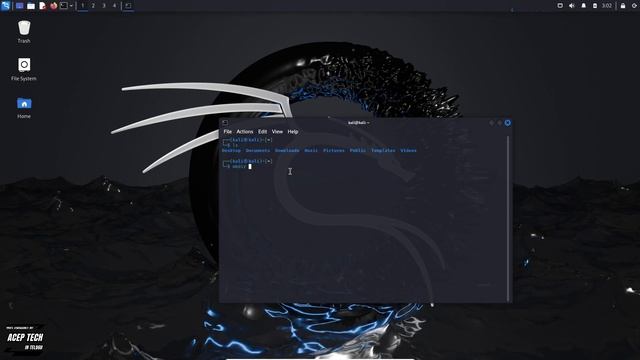Click 'Desktop' in the ls output
The width and height of the screenshot is (640, 360).
[231, 151]
